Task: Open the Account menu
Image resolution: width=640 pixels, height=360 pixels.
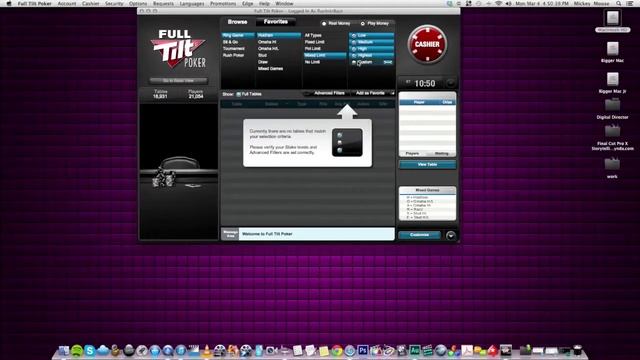Action: click(x=67, y=3)
